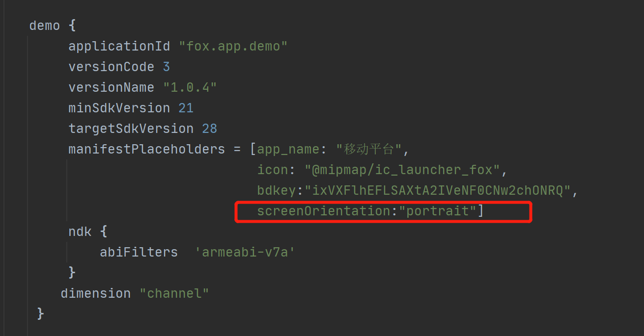This screenshot has height=336, width=644.
Task: Click the targetSdkVersion keyword
Action: pos(131,129)
